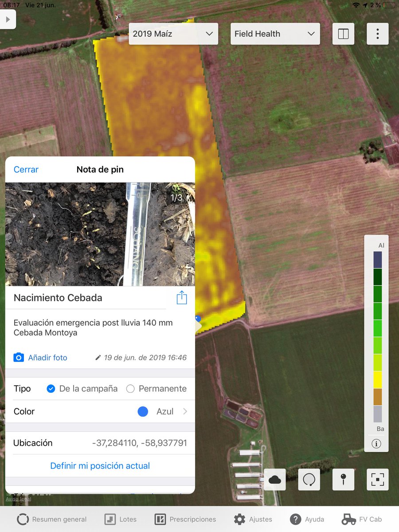Tap the 1/3 photo counter
Screen dimensions: 399x532
(x=176, y=198)
